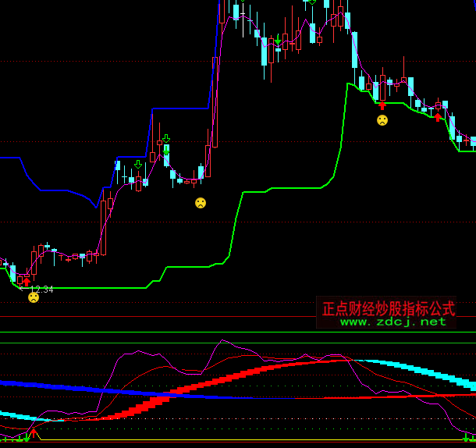Screen dimensions: 476x448
Task: Click the leftmost hollow green down arrow
Action: 138,165
